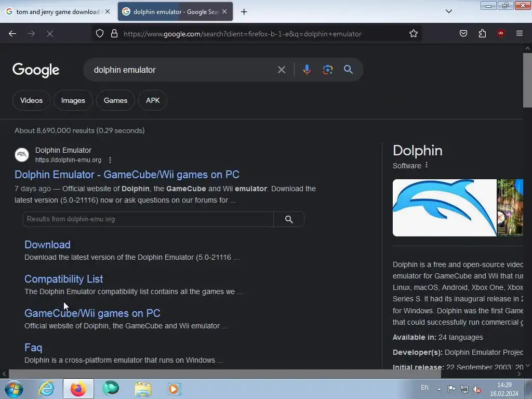Submit the Google search magnifier

pyautogui.click(x=348, y=70)
